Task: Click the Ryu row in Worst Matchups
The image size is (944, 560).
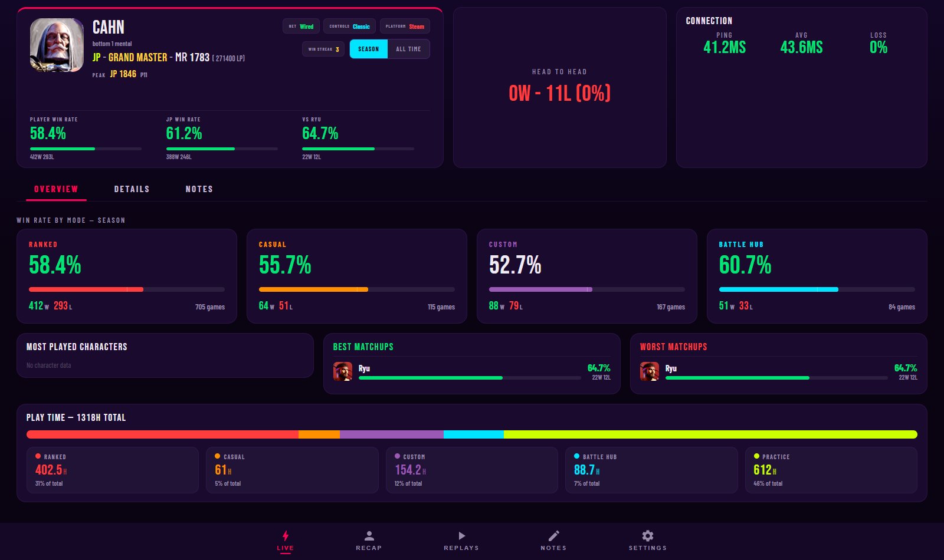Action: coord(779,371)
